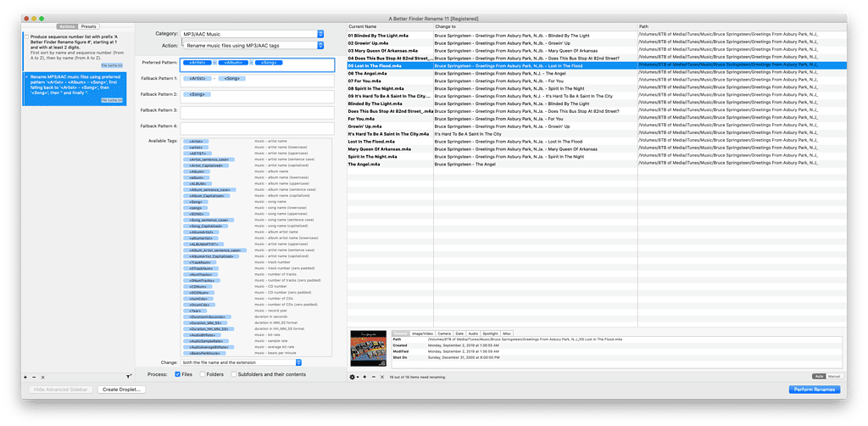Image resolution: width=868 pixels, height=426 pixels.
Task: Click the clear all actions X icon in sidebar
Action: (x=42, y=376)
